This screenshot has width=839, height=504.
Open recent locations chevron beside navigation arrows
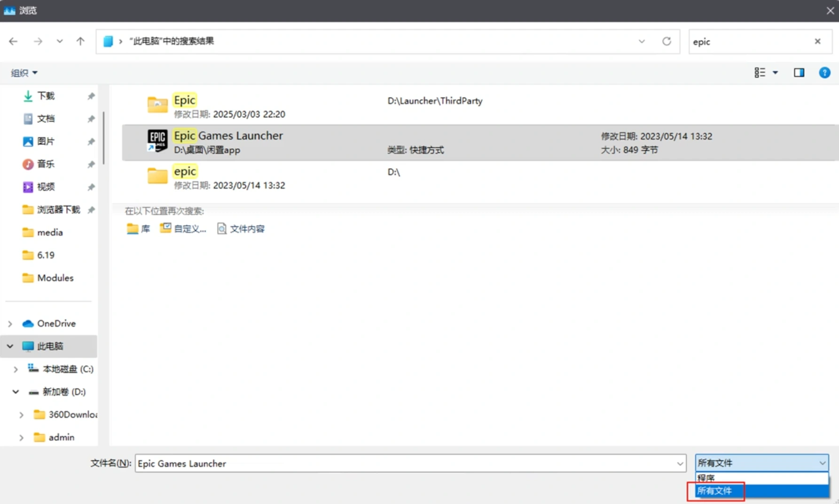coord(60,41)
